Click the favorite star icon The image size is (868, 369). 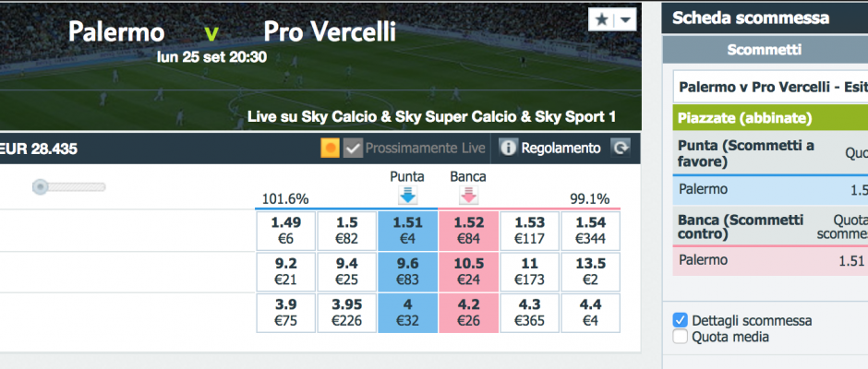[x=601, y=20]
